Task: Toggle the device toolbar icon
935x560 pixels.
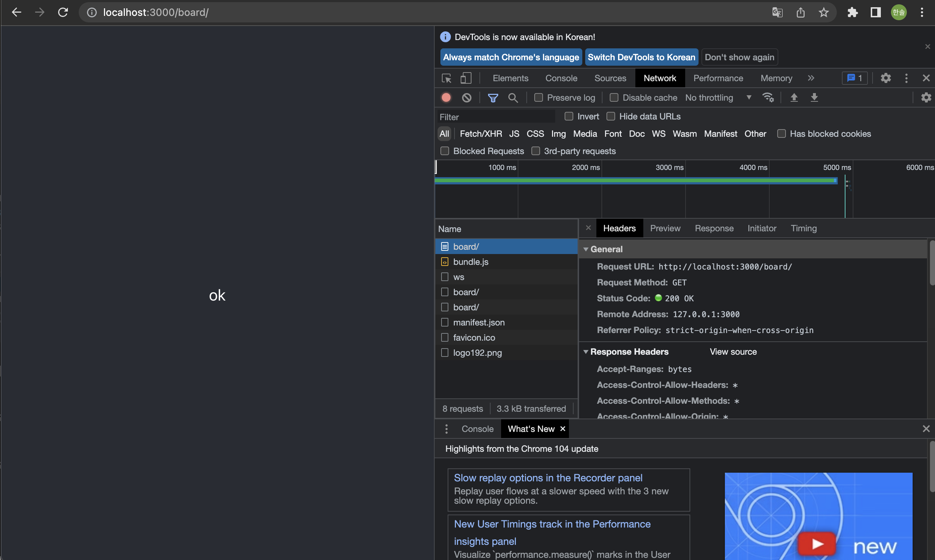Action: (x=466, y=78)
